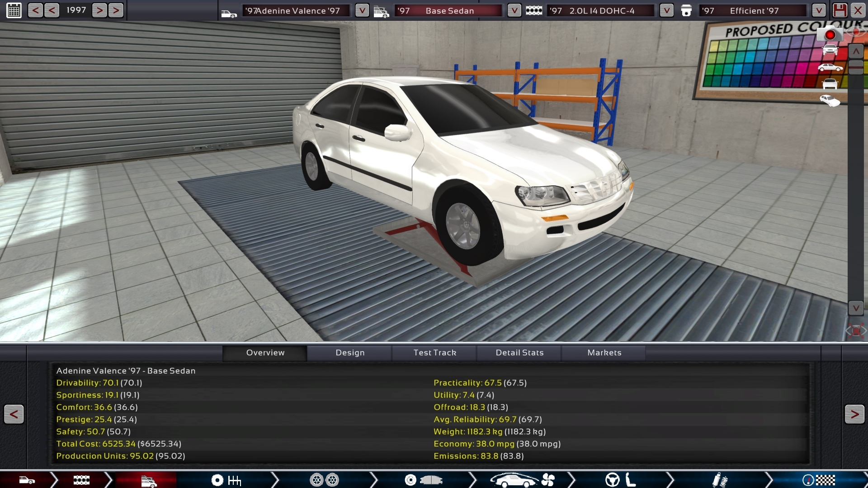Go to next page with right arrow
The image size is (868, 488).
[854, 414]
